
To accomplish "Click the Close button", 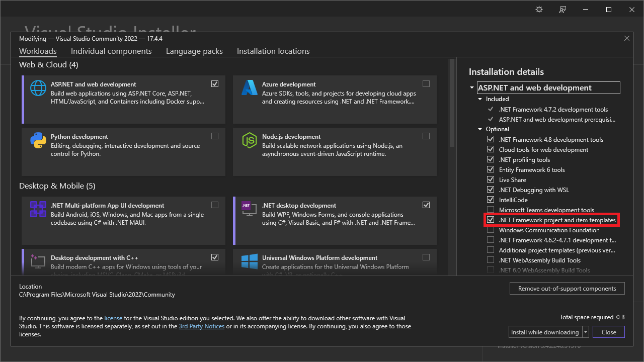I will click(609, 332).
